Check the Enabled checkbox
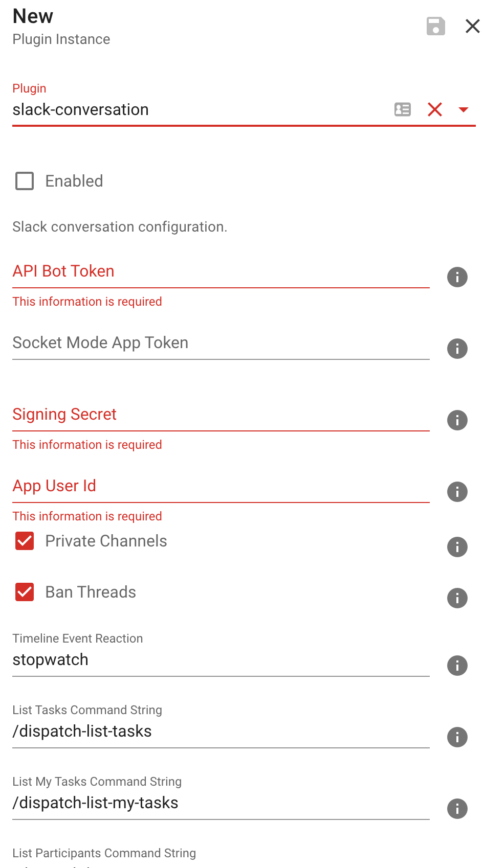Viewport: 484px width, 868px height. coord(24,181)
